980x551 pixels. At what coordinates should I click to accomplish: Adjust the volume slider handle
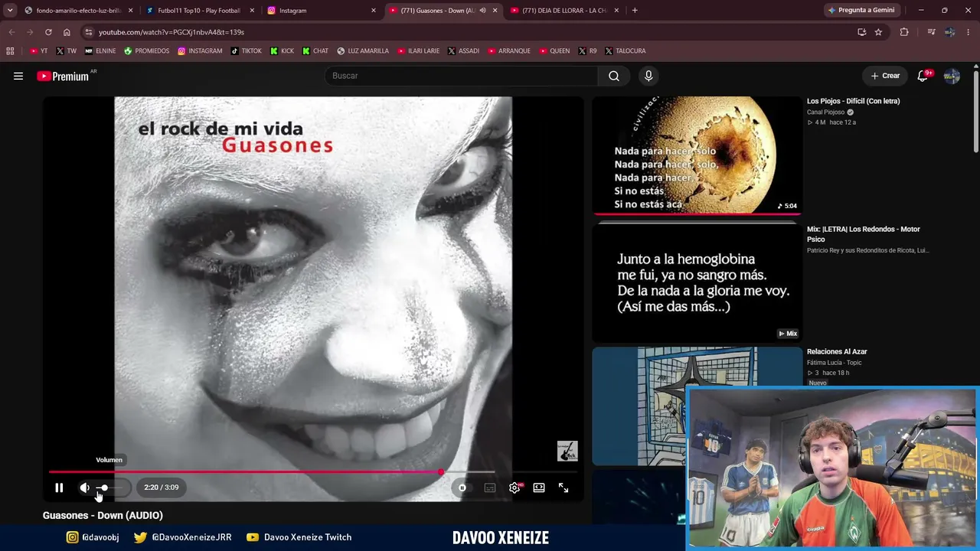pos(103,487)
